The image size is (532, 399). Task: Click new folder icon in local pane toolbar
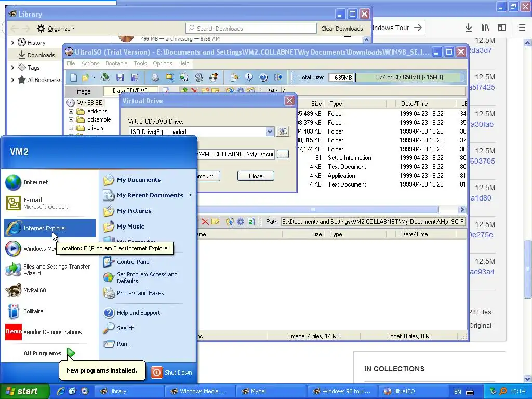click(216, 222)
